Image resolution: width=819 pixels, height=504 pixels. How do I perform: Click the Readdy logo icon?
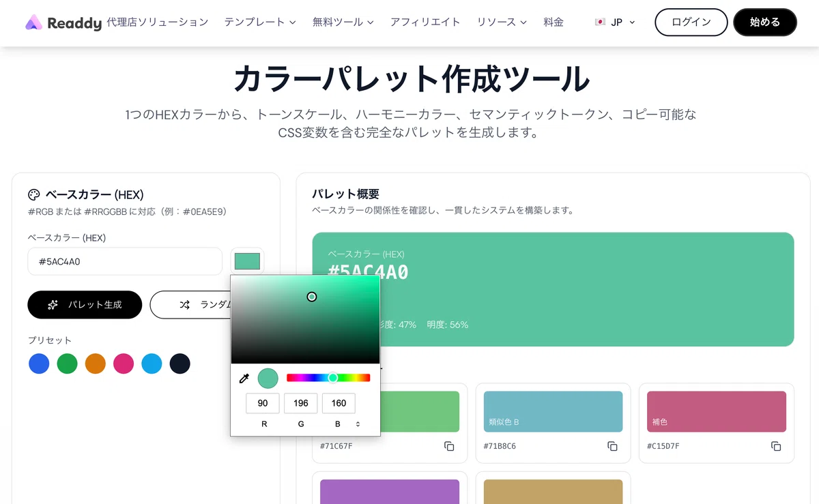(33, 23)
